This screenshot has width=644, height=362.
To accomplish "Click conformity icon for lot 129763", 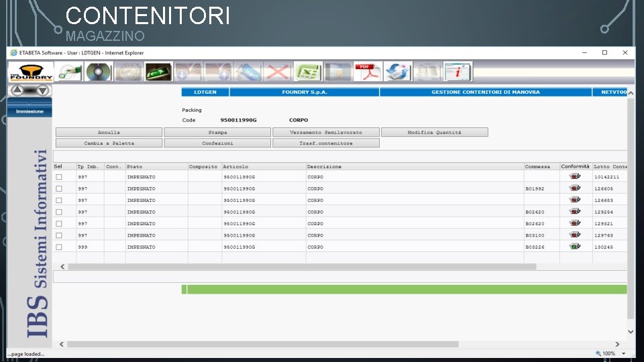I will pyautogui.click(x=575, y=235).
